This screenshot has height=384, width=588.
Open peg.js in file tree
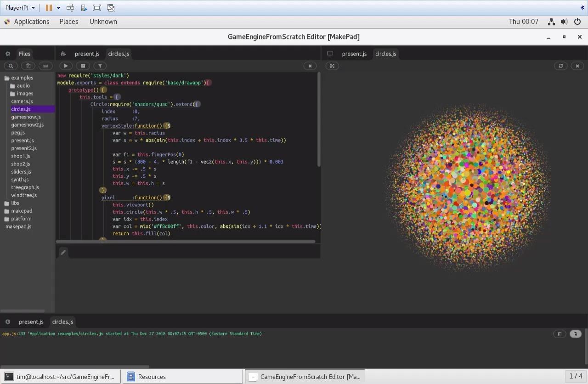(x=18, y=132)
